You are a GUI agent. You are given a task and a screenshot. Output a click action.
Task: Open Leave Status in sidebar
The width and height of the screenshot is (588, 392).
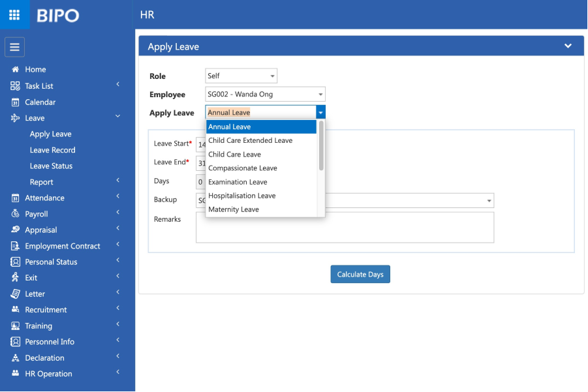point(51,166)
